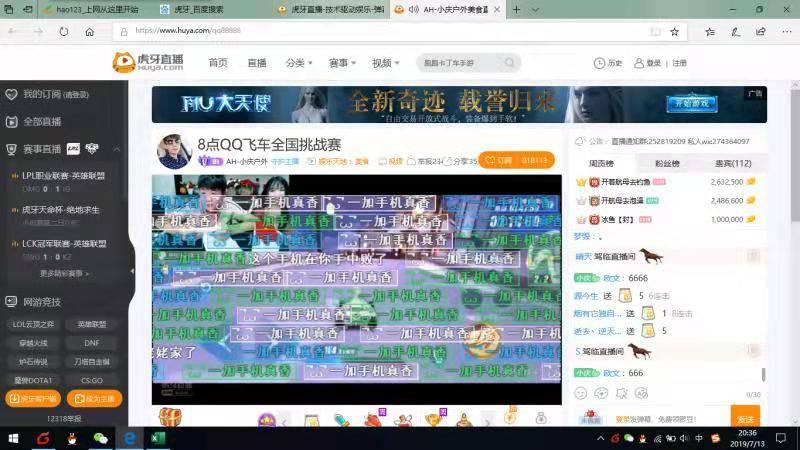Select the 魔兽DOTA1 category tag
This screenshot has height=450, width=800.
(33, 380)
